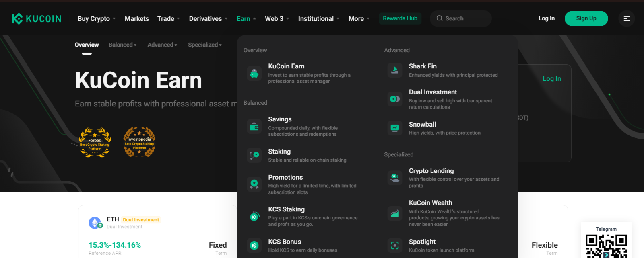This screenshot has width=644, height=258.
Task: Expand the Specialized sub-menu
Action: pyautogui.click(x=205, y=45)
